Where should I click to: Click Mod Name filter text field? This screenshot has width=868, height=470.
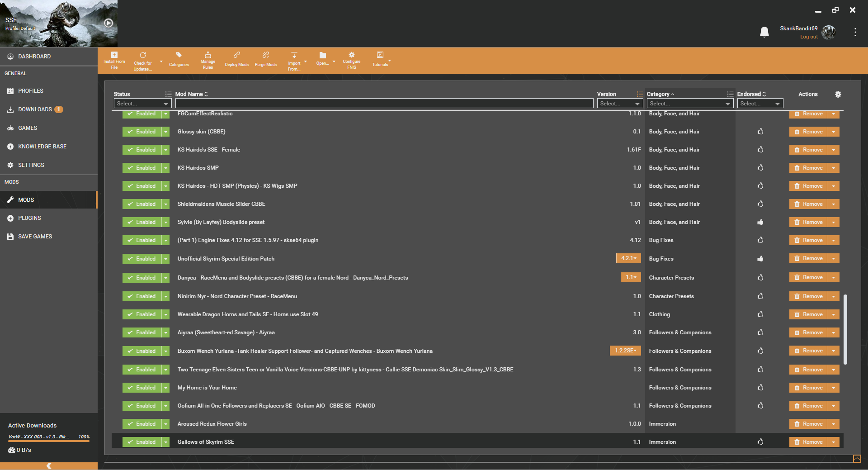[x=384, y=104]
